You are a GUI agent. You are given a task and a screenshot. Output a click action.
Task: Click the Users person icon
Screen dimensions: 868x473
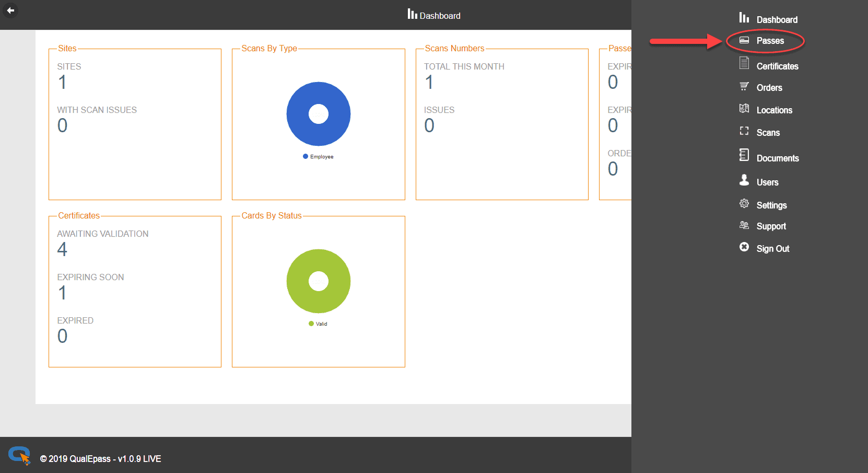[744, 180]
